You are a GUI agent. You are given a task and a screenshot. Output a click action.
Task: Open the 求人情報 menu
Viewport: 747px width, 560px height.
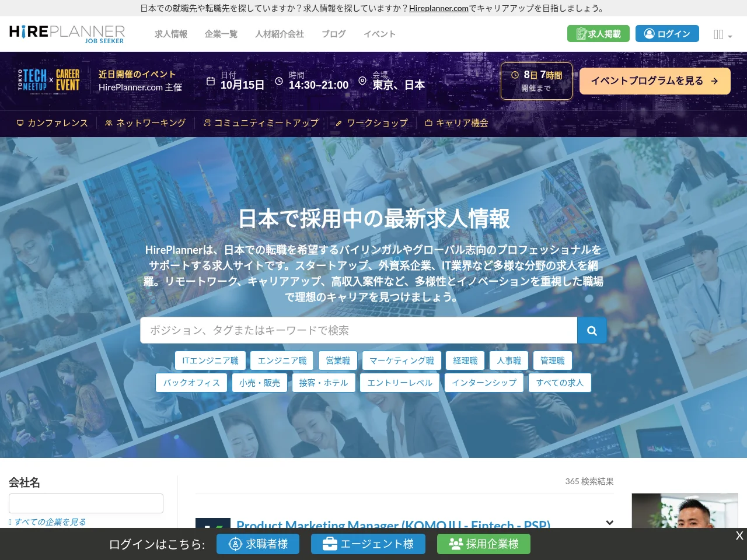[x=171, y=34]
